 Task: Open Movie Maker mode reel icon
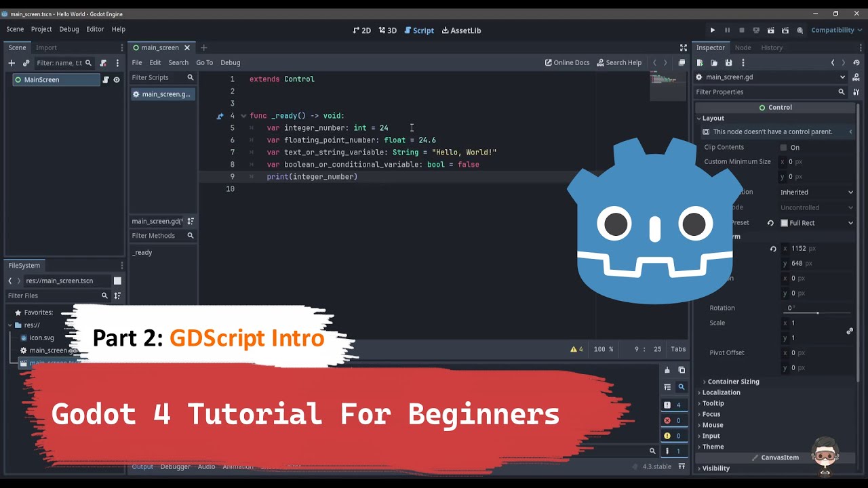coord(800,30)
